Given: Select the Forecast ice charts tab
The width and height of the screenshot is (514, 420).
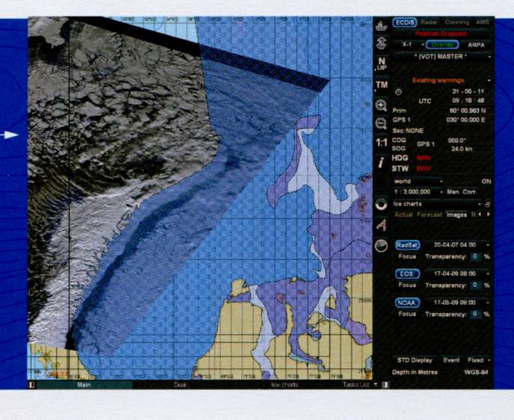Looking at the screenshot, I should coord(429,214).
